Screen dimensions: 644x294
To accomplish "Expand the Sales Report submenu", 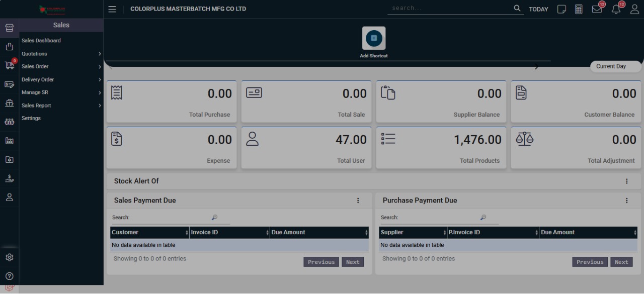I will point(60,106).
